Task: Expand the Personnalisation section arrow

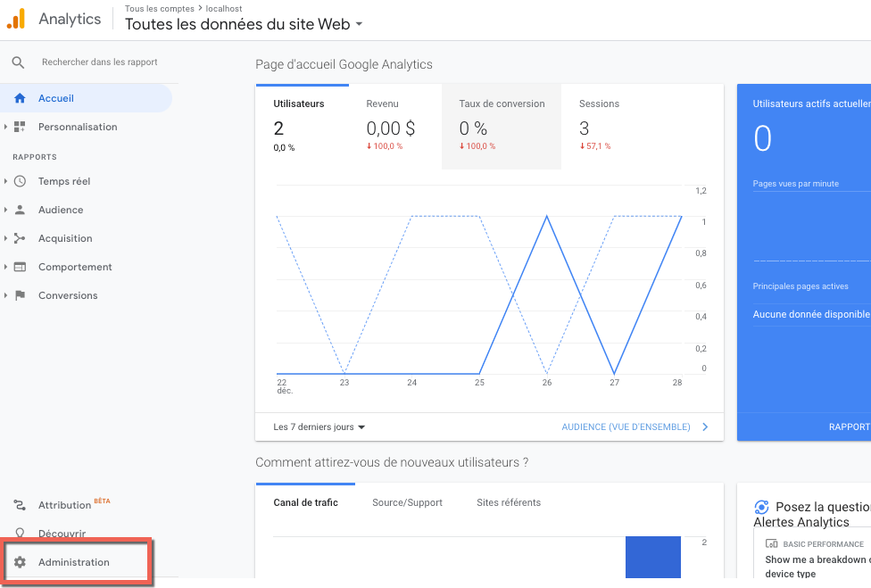Action: [6, 127]
